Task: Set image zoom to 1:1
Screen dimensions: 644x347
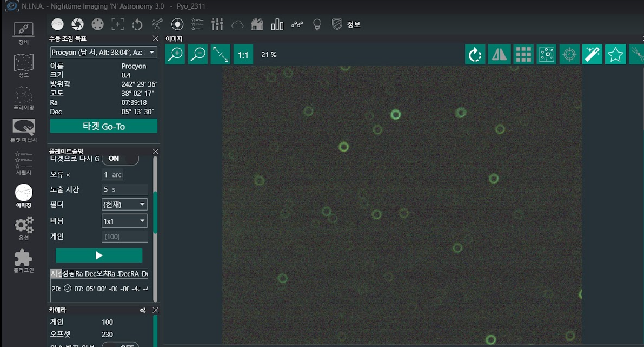Action: pos(243,54)
